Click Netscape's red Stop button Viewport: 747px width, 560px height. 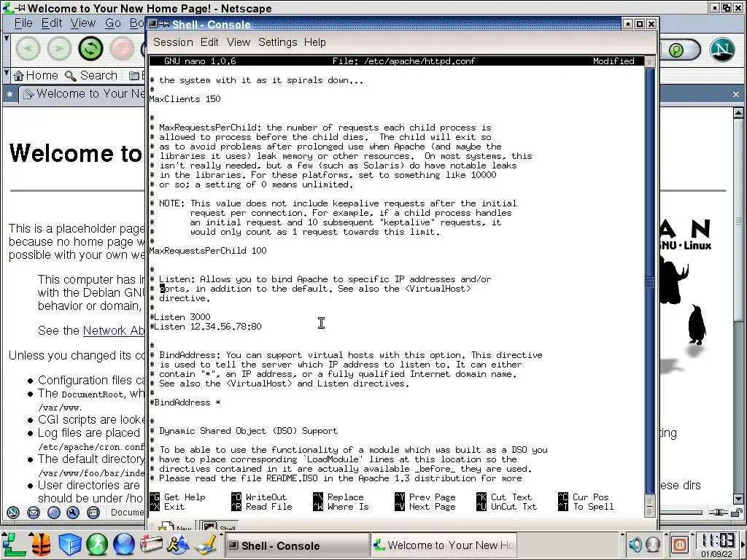[122, 49]
